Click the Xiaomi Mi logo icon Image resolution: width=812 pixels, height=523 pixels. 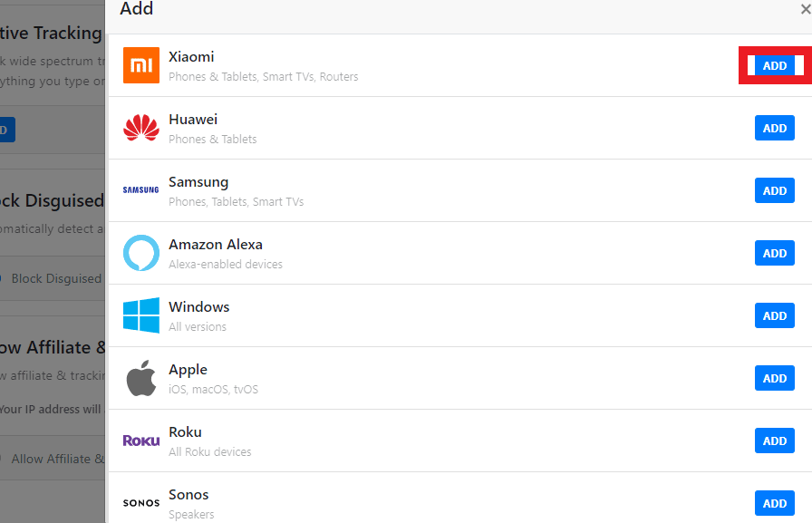tap(140, 65)
